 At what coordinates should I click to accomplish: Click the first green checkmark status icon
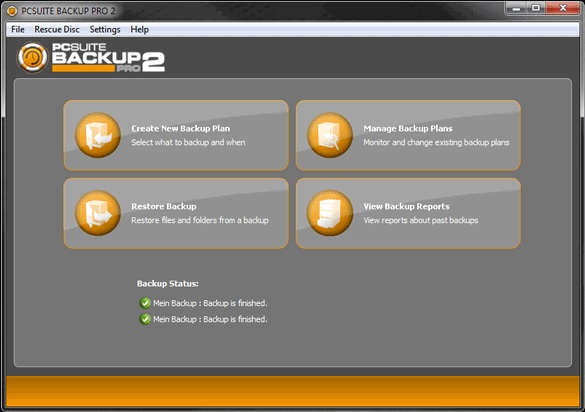point(145,303)
